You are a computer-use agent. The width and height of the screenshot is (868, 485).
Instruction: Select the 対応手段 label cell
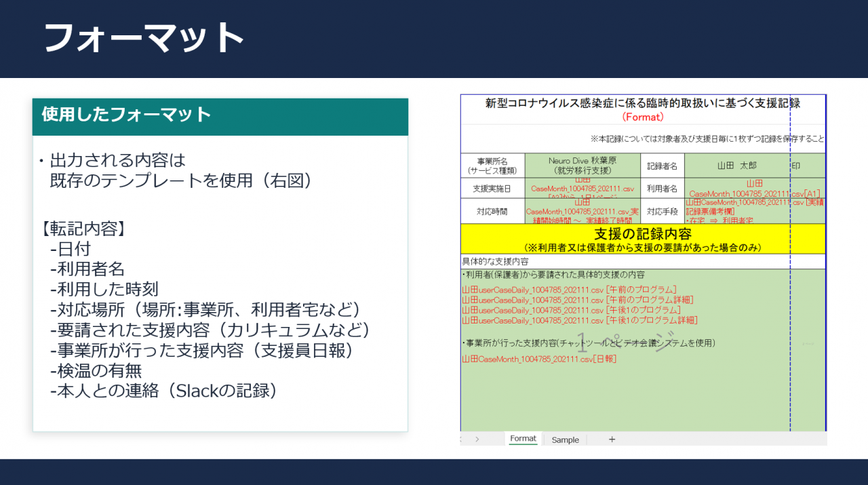(x=663, y=211)
